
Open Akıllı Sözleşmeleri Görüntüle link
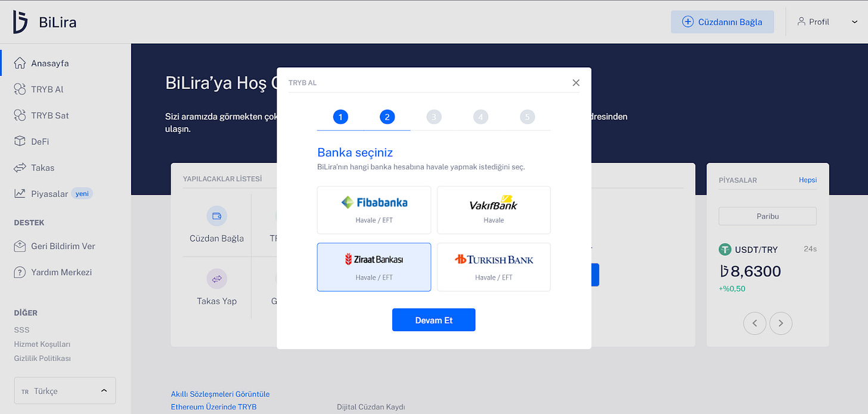click(x=221, y=394)
